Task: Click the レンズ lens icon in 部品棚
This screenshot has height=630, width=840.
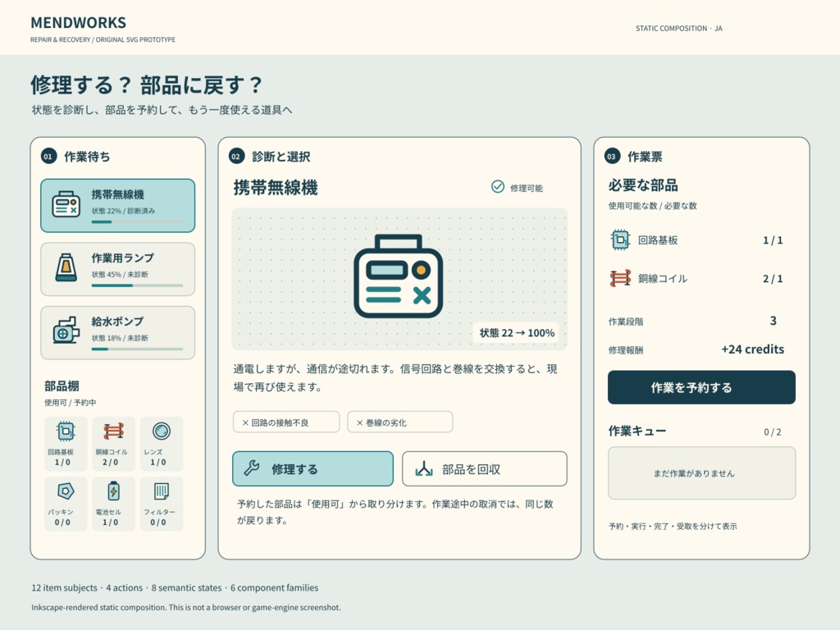Action: pyautogui.click(x=162, y=431)
